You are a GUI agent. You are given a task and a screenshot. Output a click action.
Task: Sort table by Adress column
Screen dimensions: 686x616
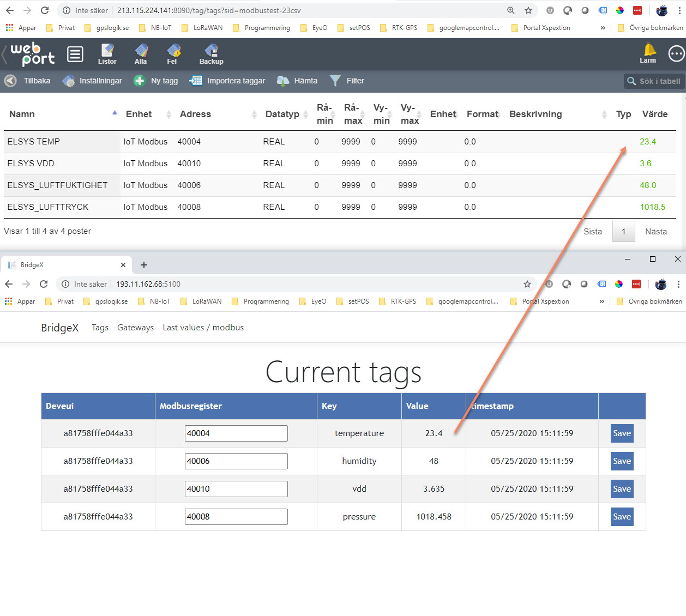pos(218,114)
